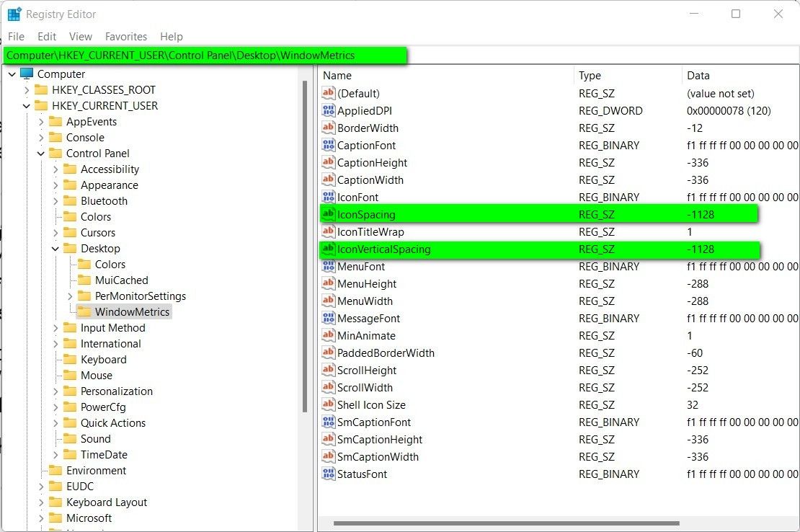Expand the PerMonitorSettings key
This screenshot has height=532, width=800.
[x=70, y=296]
